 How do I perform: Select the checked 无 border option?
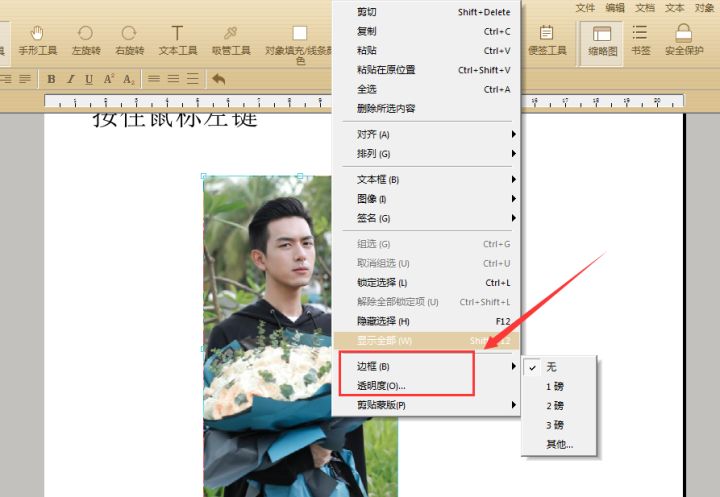click(559, 367)
